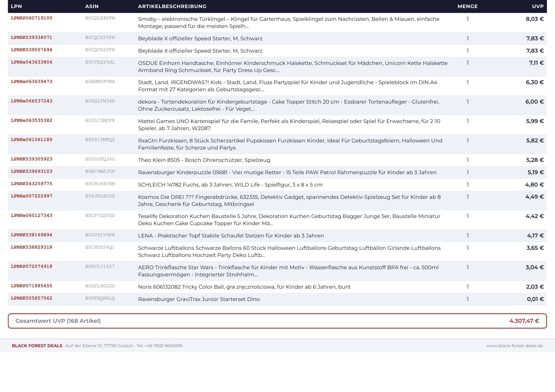Click the Ravensburger GraviTrax Junior description

tap(199, 299)
